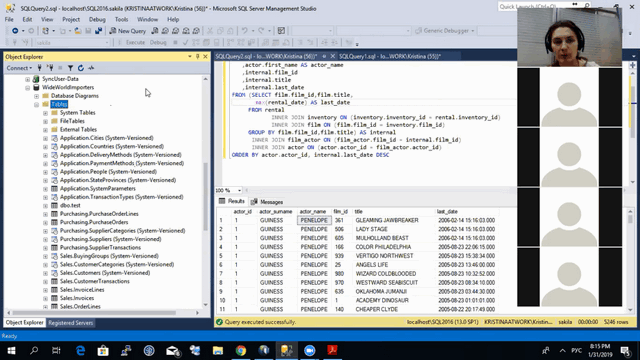This screenshot has width=640, height=360.
Task: Open Google Chrome from the taskbar
Action: click(241, 350)
